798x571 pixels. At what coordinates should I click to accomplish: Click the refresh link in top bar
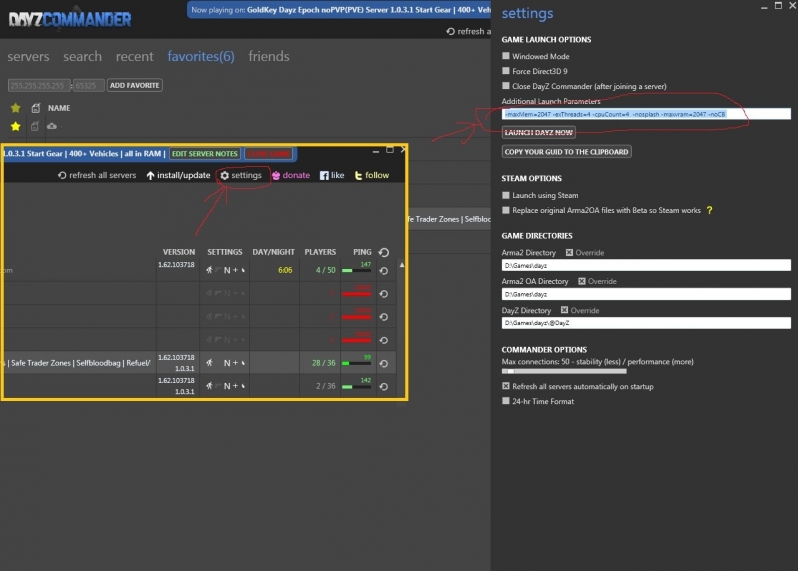468,32
